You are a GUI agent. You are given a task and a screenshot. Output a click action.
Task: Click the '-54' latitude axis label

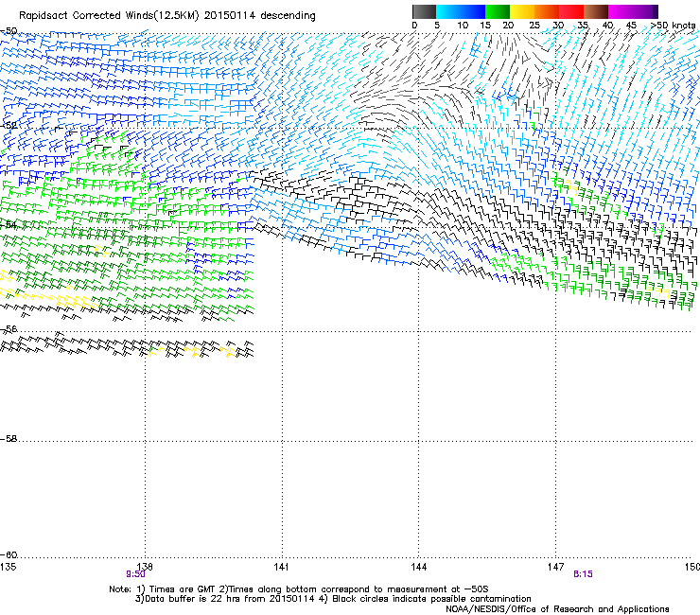coord(9,224)
